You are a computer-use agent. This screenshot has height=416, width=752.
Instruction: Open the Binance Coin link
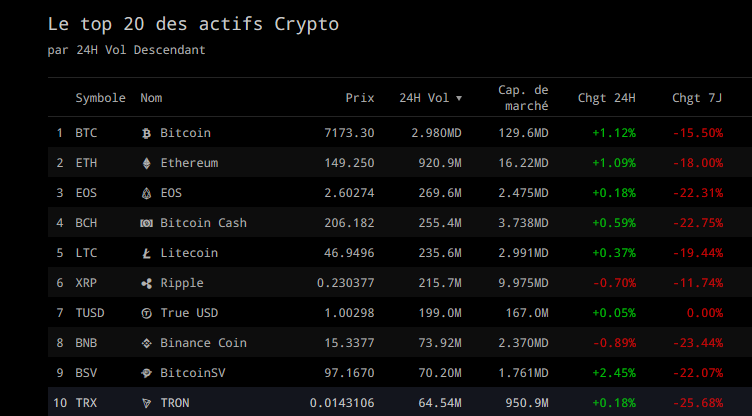pos(203,343)
